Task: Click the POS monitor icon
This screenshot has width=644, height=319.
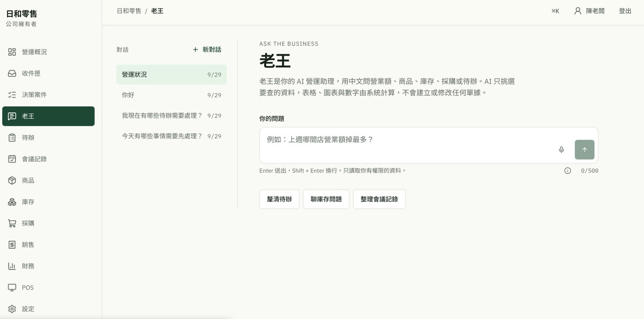Action: 12,287
